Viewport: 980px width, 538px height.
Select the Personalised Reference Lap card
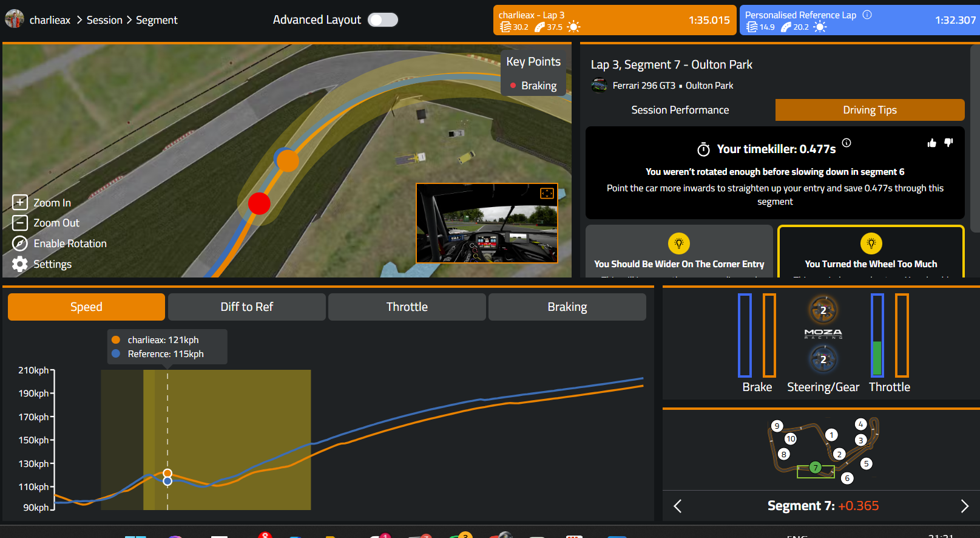point(859,20)
